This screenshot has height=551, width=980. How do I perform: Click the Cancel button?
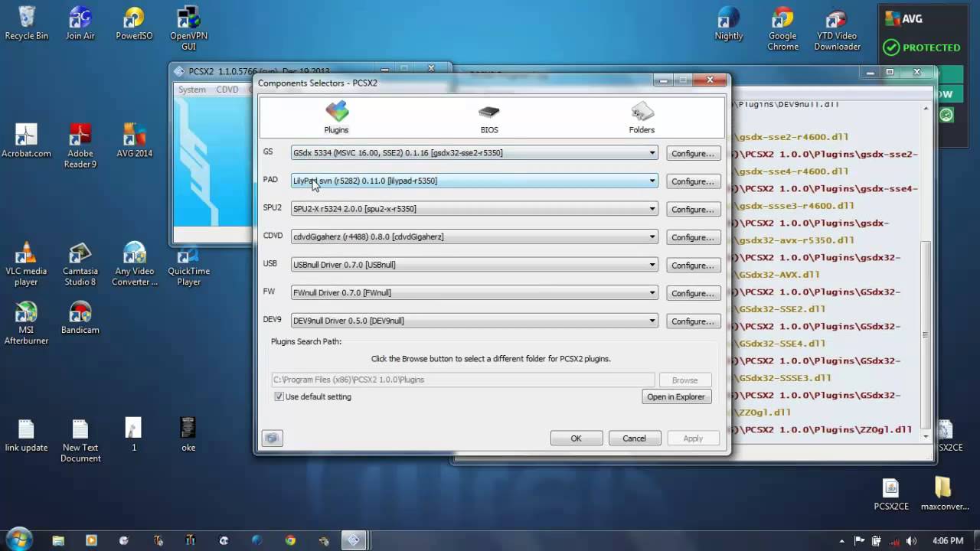click(634, 439)
